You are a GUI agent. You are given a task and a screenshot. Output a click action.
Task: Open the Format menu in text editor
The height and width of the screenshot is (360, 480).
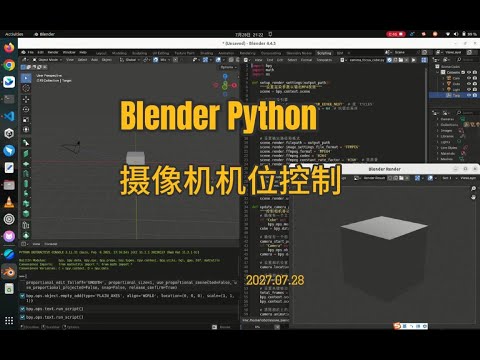306,60
